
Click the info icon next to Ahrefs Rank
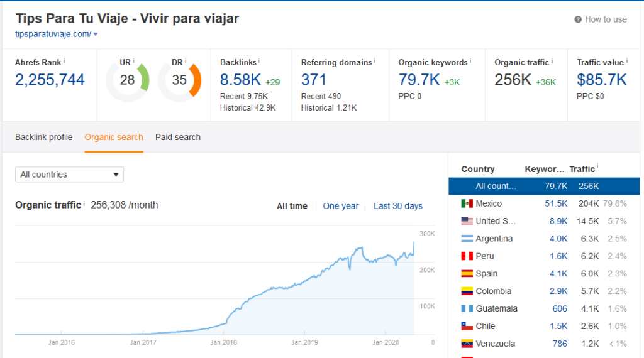64,61
